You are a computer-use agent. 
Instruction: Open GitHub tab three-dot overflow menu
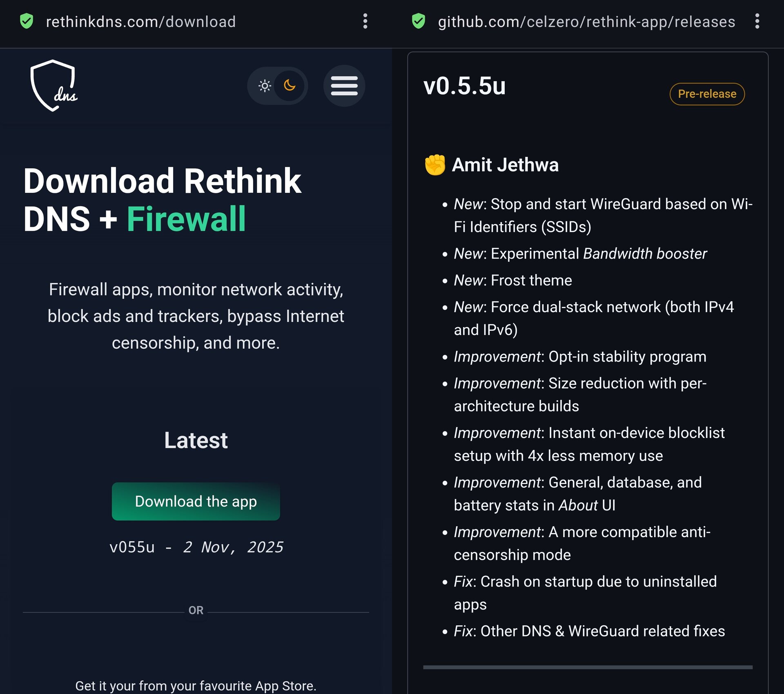[x=757, y=21]
